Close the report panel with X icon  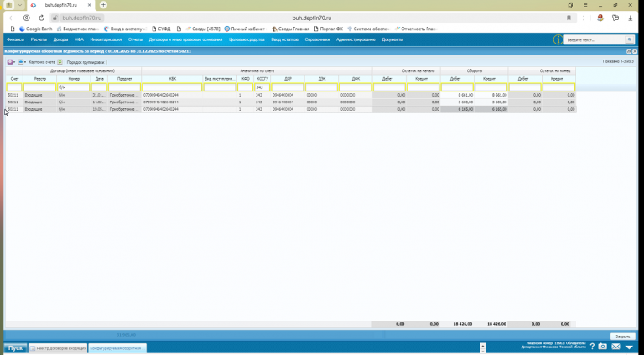pyautogui.click(x=635, y=51)
